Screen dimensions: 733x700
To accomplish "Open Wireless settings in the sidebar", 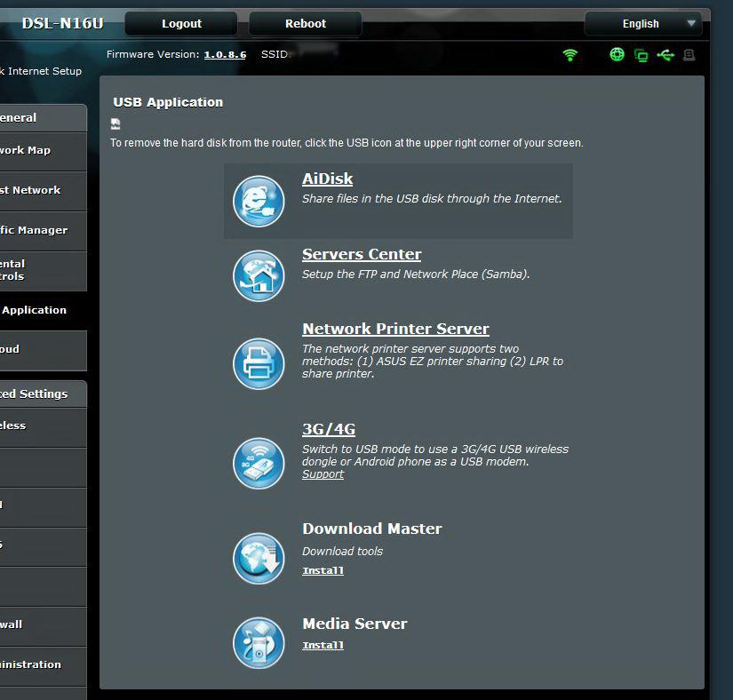I will click(43, 426).
